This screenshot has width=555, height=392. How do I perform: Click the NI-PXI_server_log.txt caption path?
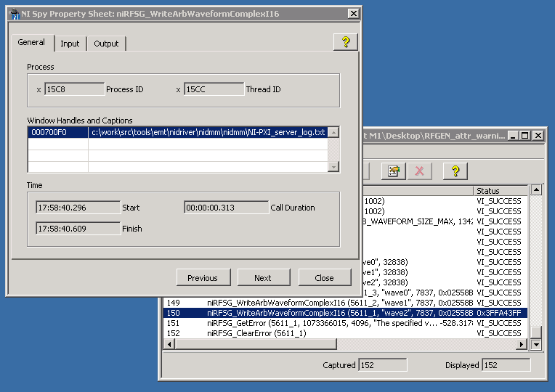coord(208,132)
